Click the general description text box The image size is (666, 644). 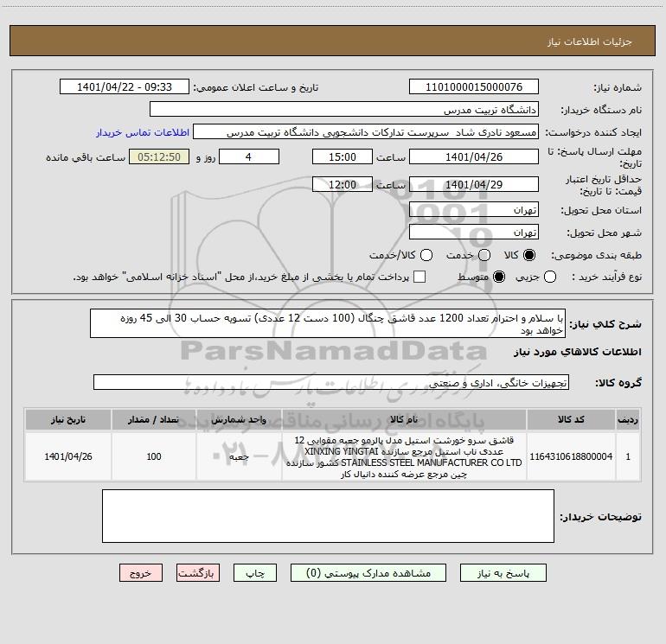coord(328,324)
